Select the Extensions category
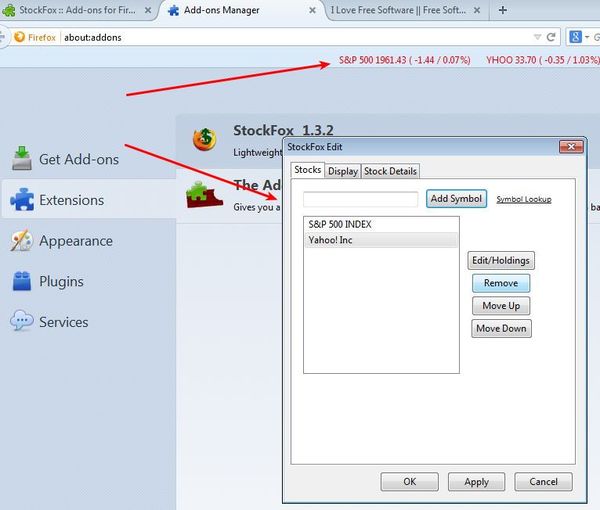 [x=89, y=200]
